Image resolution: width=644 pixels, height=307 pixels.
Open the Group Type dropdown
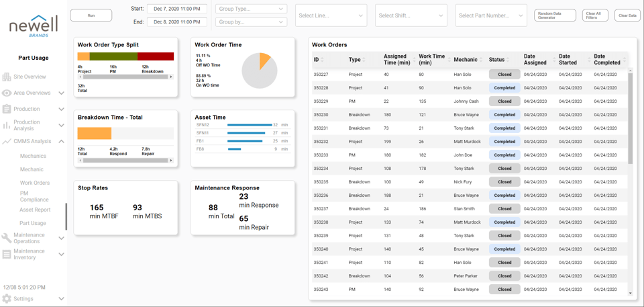pyautogui.click(x=251, y=9)
